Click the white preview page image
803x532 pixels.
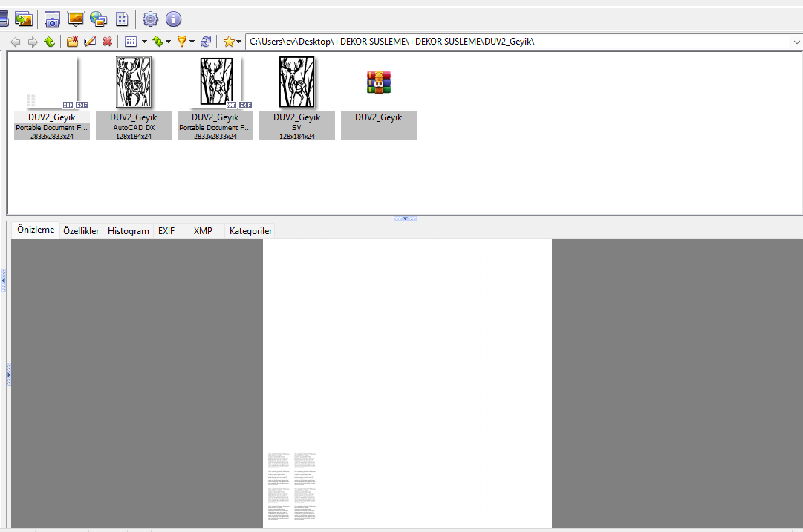point(407,383)
